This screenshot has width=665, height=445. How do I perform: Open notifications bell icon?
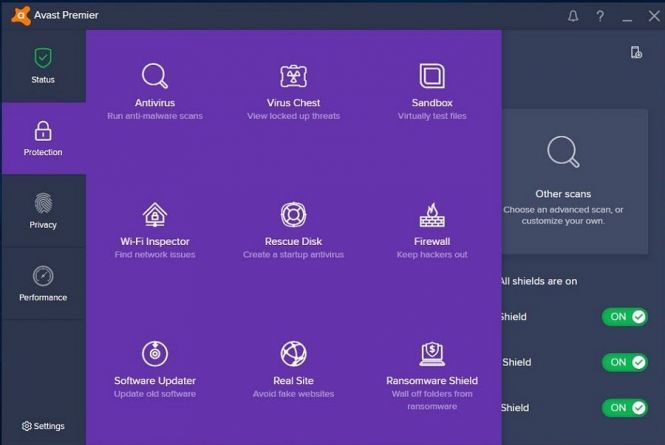(573, 16)
